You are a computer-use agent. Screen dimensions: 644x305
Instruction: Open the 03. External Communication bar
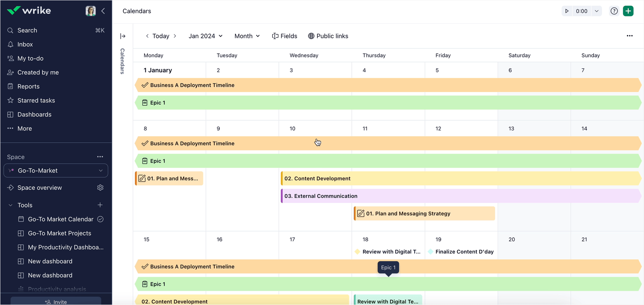tap(461, 196)
